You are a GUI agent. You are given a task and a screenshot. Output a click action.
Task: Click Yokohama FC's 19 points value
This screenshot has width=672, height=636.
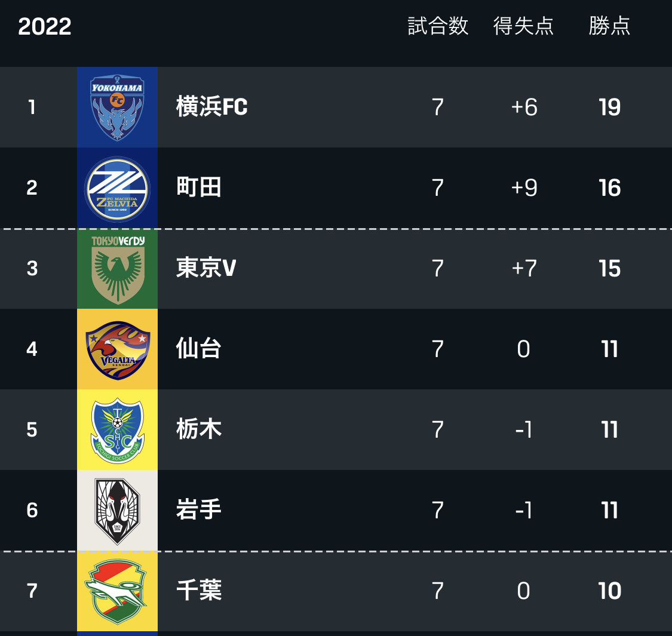pyautogui.click(x=609, y=107)
